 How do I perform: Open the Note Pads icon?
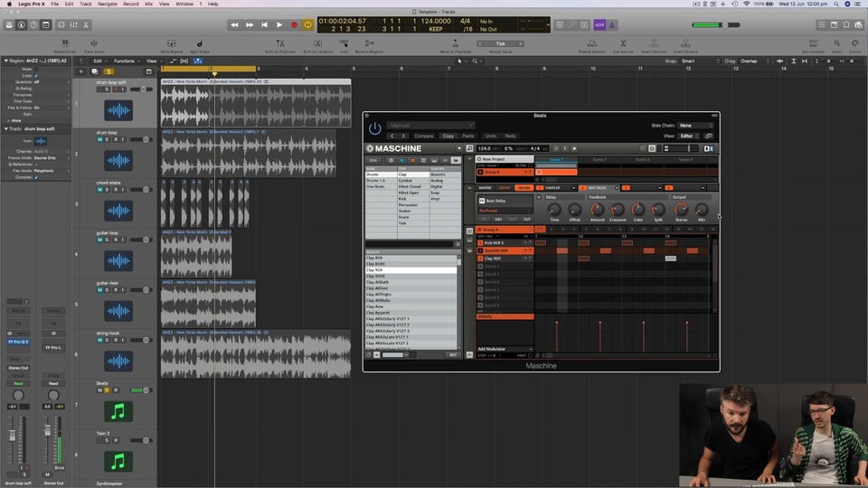pos(835,25)
